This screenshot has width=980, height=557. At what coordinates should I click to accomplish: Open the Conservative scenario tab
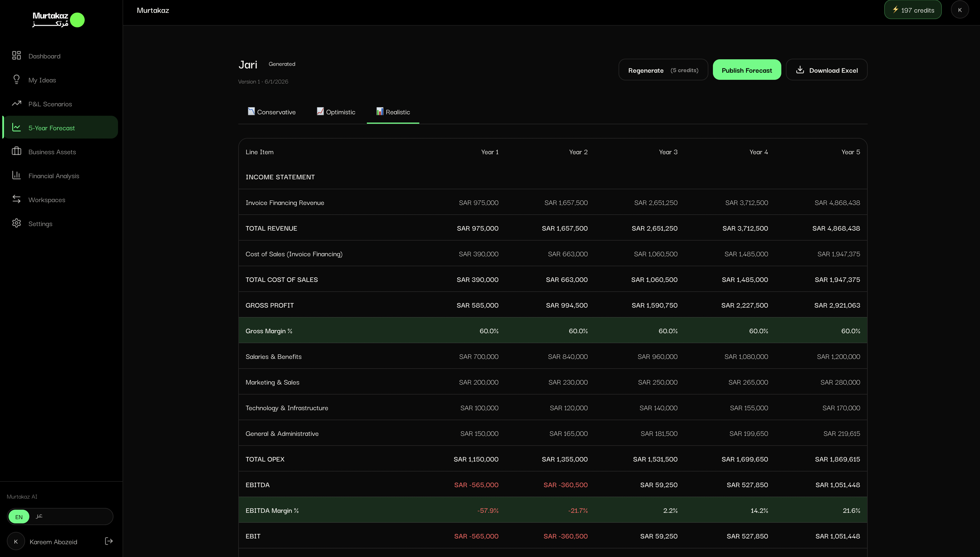tap(272, 112)
